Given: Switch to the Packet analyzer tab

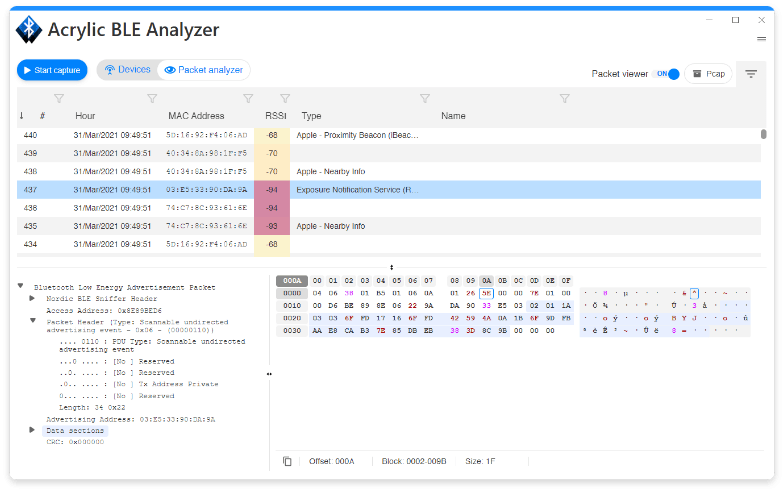Looking at the screenshot, I should pos(204,70).
